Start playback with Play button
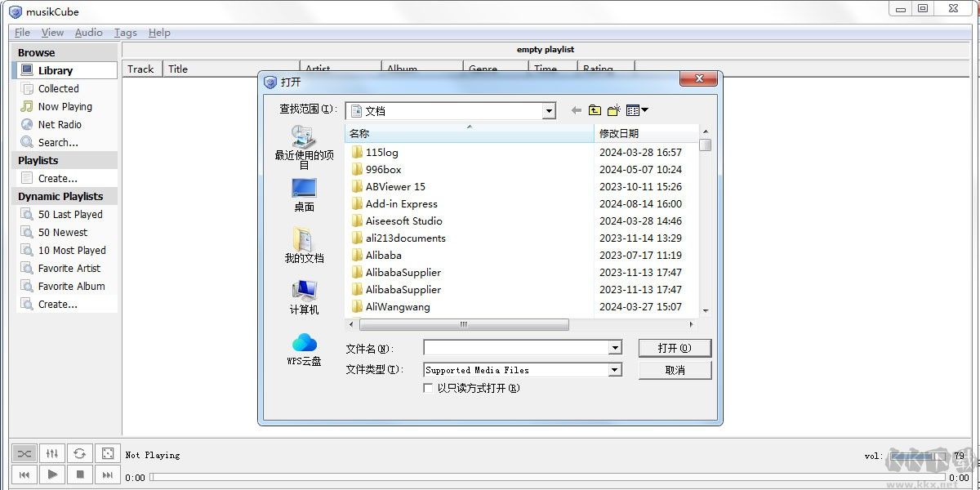 [52, 474]
